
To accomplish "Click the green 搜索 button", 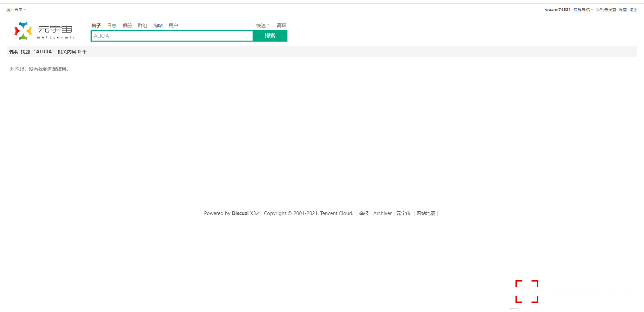I will click(x=270, y=36).
